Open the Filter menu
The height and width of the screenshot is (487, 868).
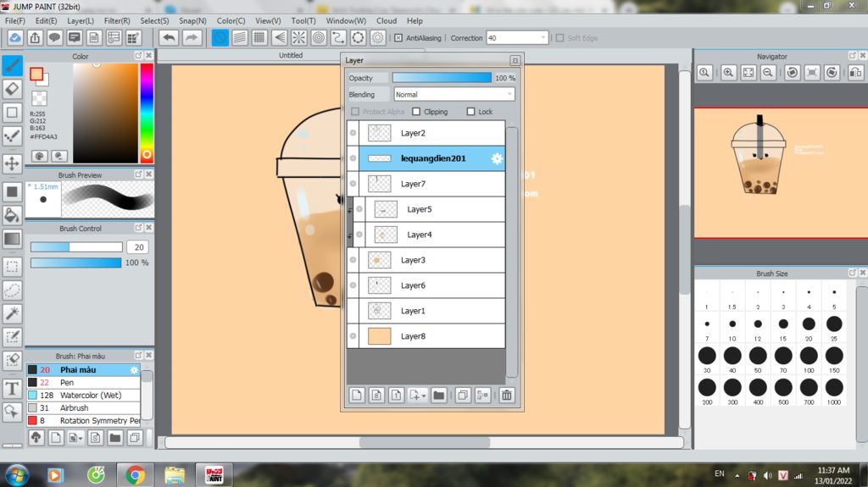[117, 20]
